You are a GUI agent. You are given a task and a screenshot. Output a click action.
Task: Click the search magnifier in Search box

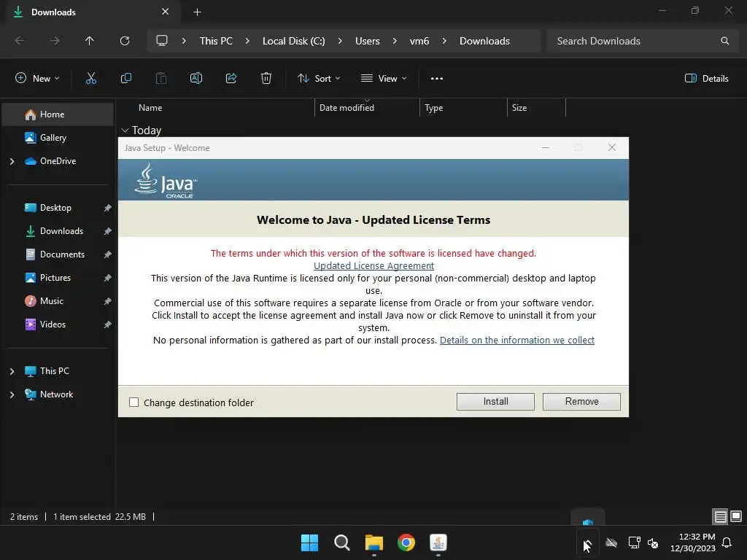tap(724, 41)
